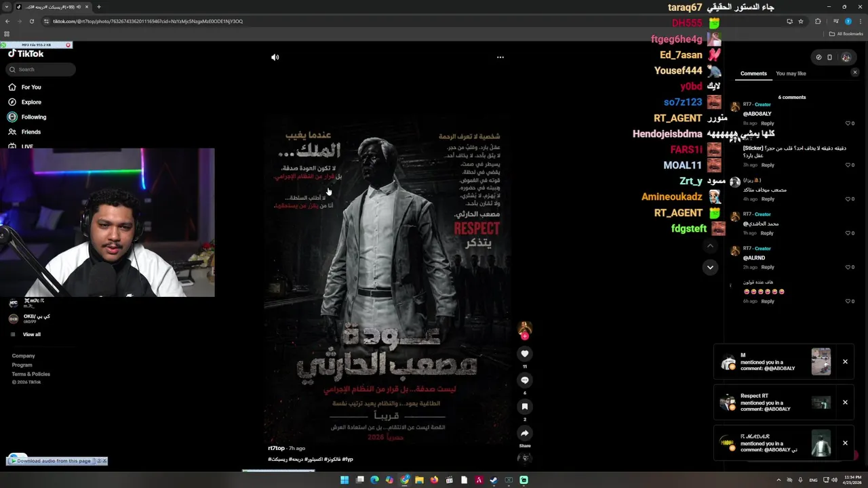Open the taskbar volume control
Viewport: 868px width, 488px height.
click(x=834, y=480)
